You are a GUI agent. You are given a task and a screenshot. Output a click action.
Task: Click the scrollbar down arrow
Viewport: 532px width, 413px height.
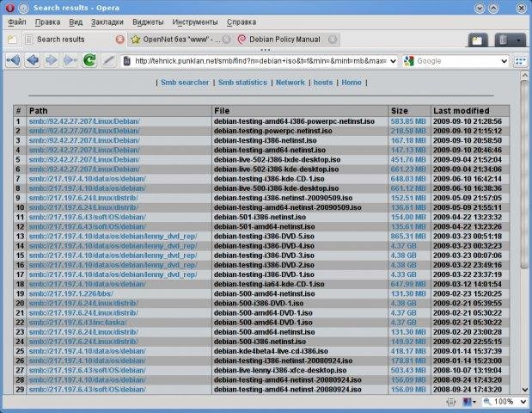(x=524, y=390)
